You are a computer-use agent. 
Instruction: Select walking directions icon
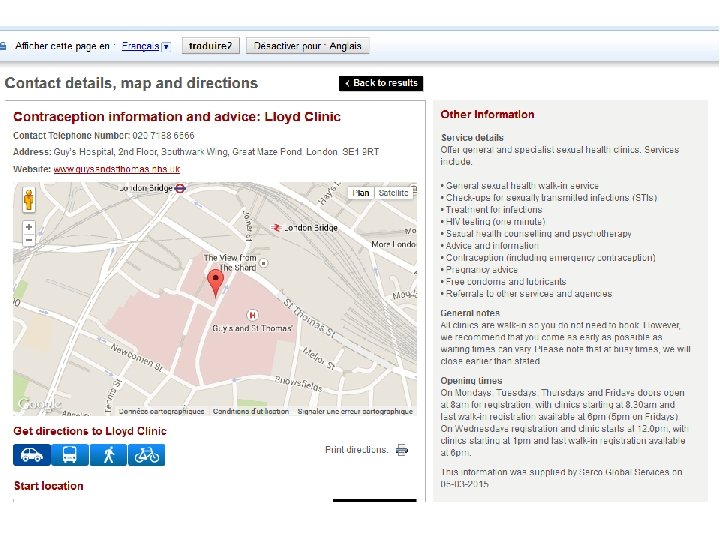click(108, 455)
